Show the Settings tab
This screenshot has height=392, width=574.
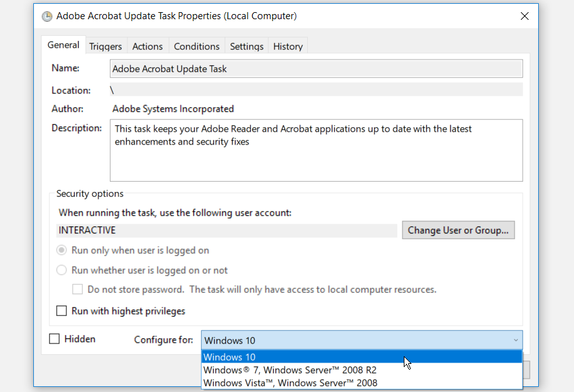coord(246,46)
